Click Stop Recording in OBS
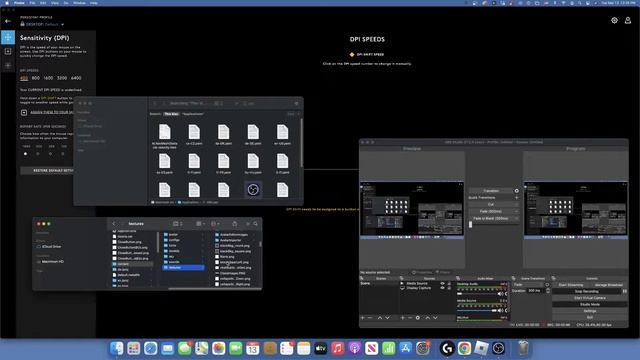Viewport: 640px width, 360px height. coord(587,291)
